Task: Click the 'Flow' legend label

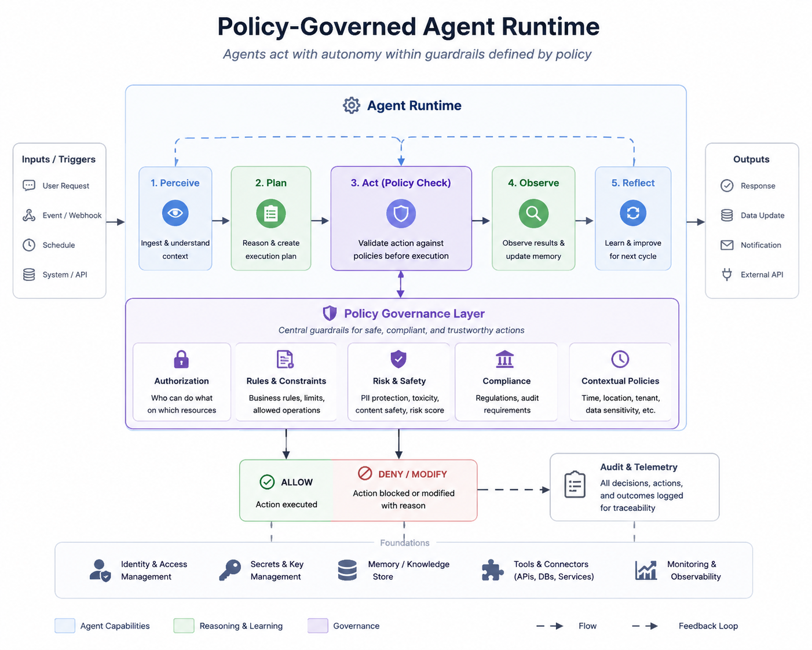Action: pos(587,626)
